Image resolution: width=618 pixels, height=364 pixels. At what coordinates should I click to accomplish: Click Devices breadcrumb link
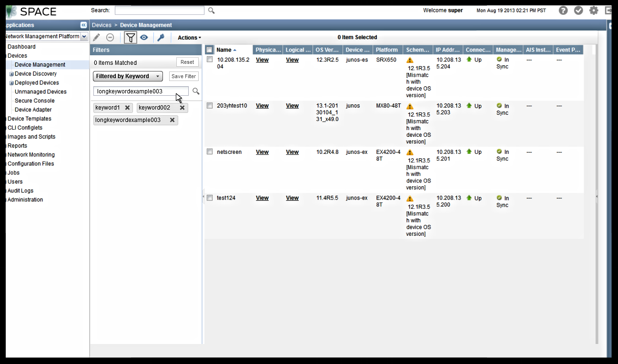pos(101,25)
